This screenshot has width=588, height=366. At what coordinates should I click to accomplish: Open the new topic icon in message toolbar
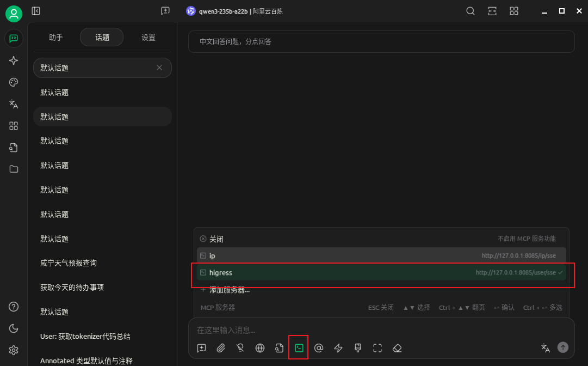point(201,348)
